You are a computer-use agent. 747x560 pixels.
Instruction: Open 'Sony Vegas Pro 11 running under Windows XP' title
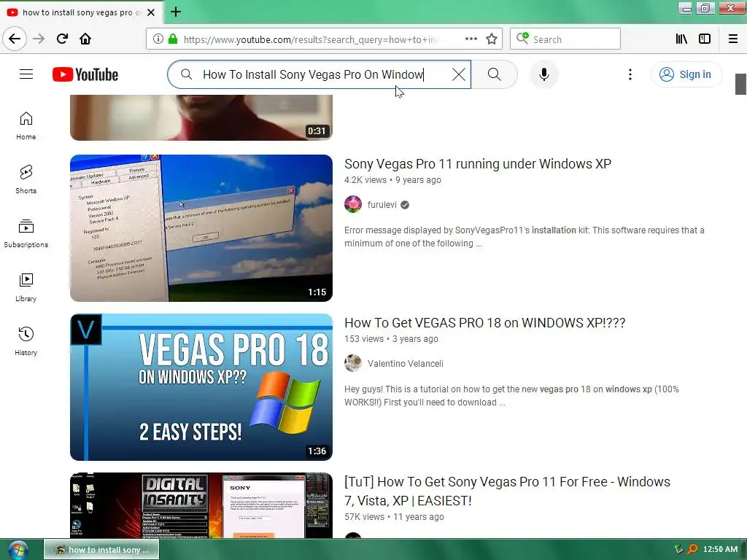(x=478, y=164)
